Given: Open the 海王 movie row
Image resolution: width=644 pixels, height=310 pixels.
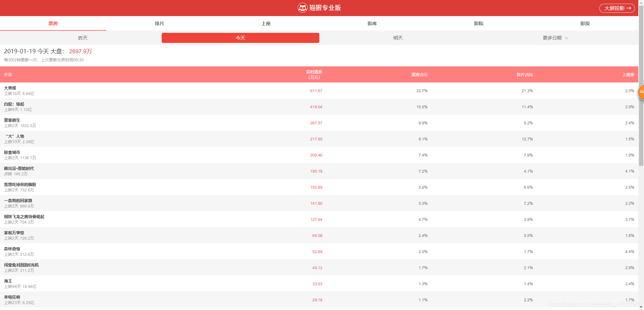Looking at the screenshot, I should [319, 284].
